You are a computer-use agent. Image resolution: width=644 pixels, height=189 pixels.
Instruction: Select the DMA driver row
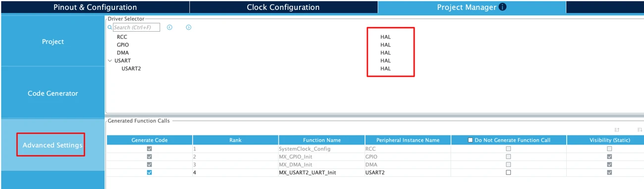click(x=123, y=52)
